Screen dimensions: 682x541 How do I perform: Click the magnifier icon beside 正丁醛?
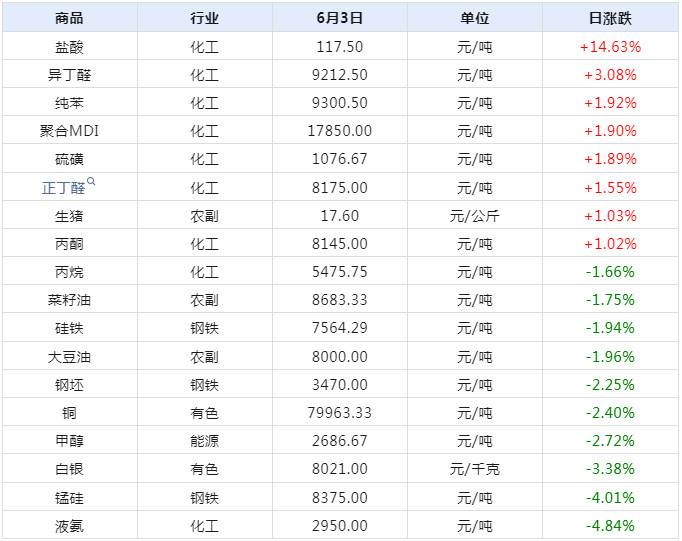(x=92, y=182)
